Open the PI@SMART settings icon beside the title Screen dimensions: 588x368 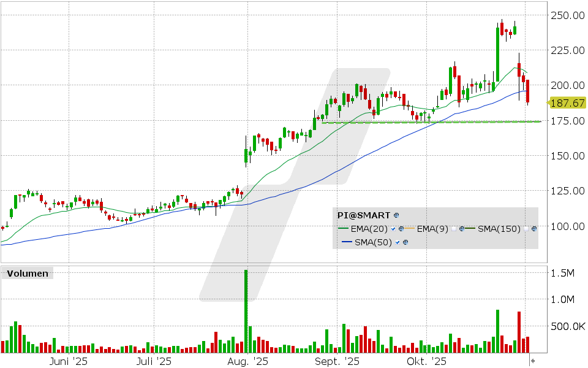coord(396,215)
